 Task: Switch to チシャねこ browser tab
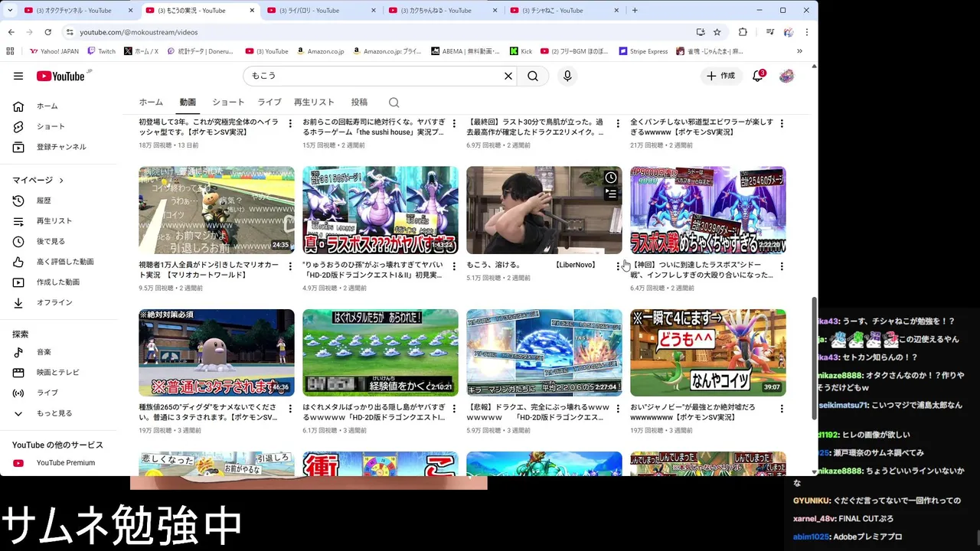[x=563, y=11]
